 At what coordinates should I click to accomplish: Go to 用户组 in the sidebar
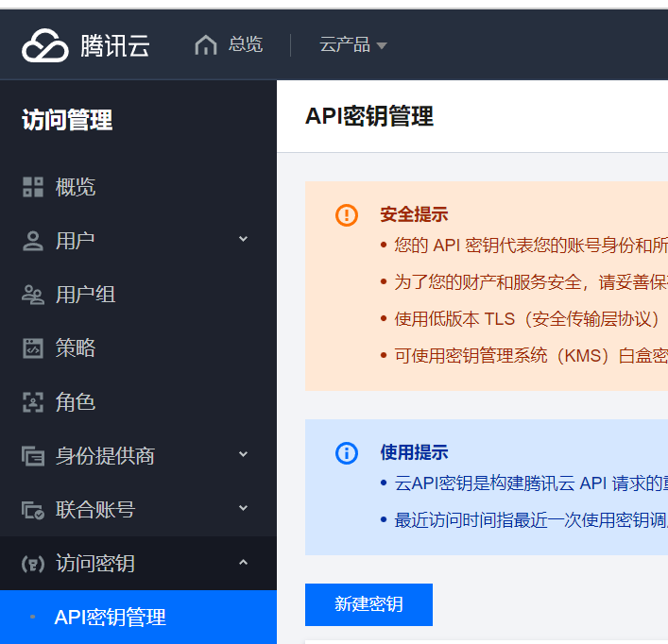coord(85,295)
